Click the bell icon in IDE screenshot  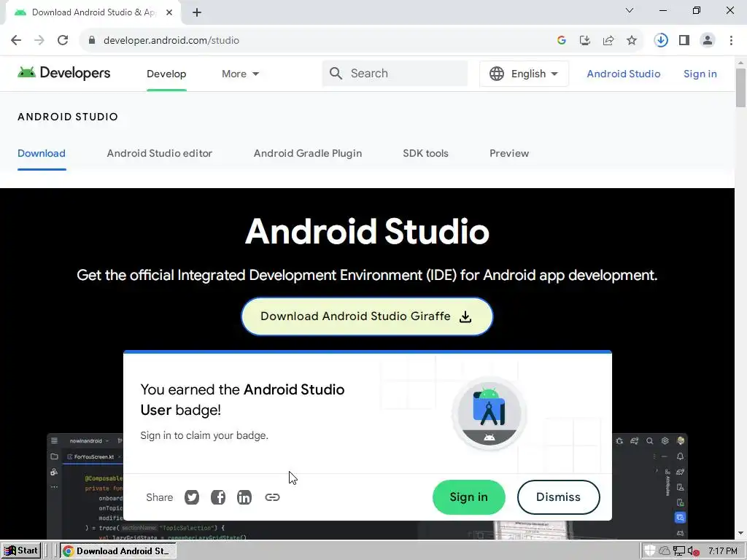pyautogui.click(x=681, y=456)
